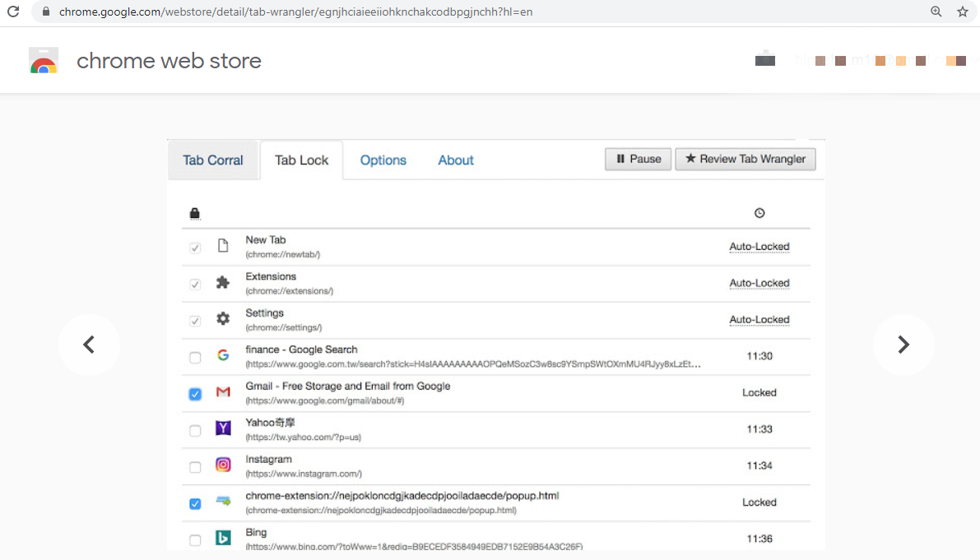This screenshot has width=980, height=560.
Task: Click the Bing favicon in the tab list
Action: coord(223,537)
